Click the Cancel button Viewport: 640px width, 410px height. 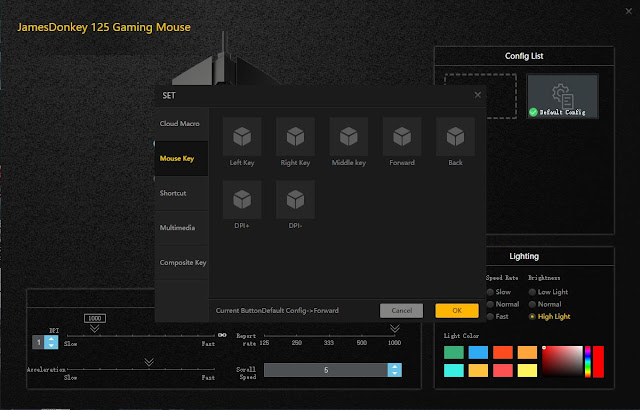[402, 310]
